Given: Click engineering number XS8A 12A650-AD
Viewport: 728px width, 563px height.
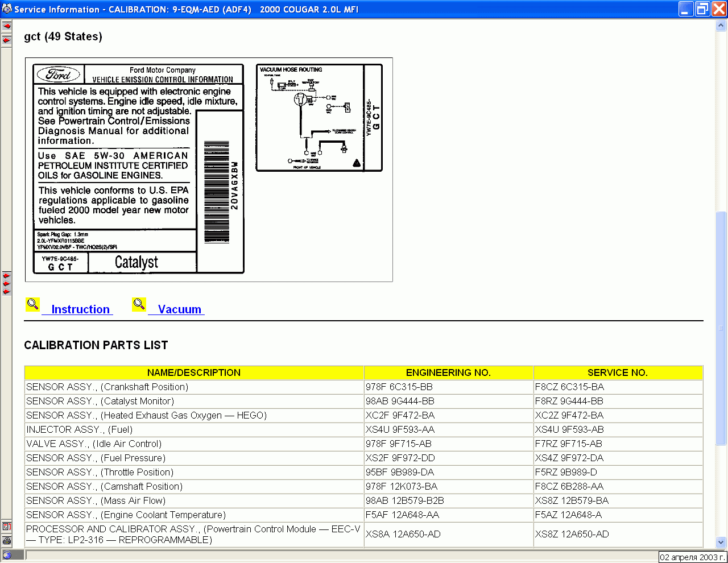Looking at the screenshot, I should [x=402, y=534].
